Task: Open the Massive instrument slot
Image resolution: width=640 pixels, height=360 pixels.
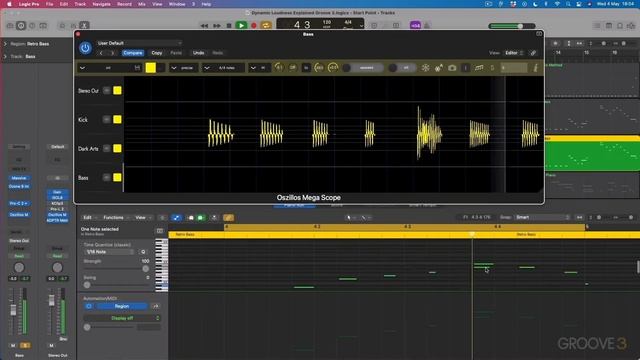Action: (x=19, y=178)
